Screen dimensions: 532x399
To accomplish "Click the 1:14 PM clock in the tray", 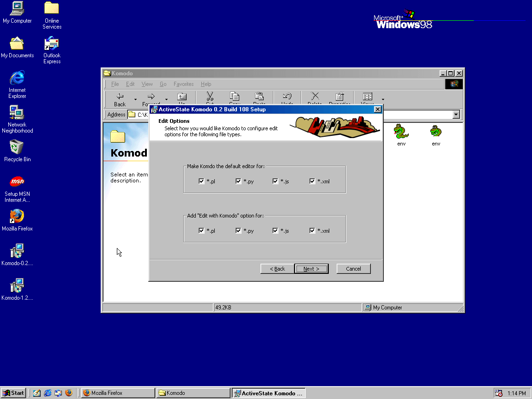I will pyautogui.click(x=516, y=393).
